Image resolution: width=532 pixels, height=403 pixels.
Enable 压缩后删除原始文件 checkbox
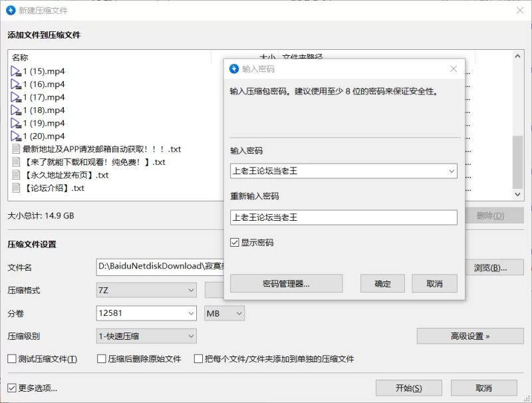102,359
